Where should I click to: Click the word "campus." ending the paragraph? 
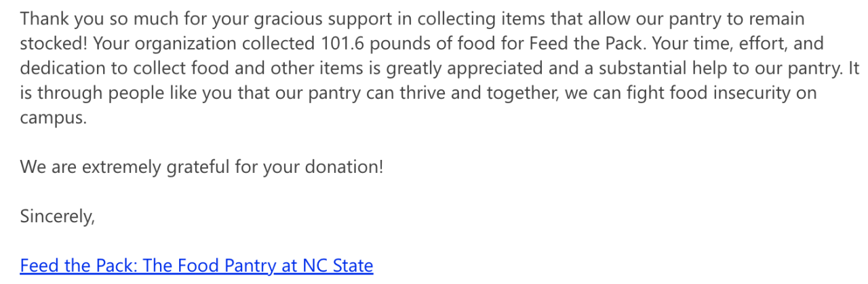(54, 117)
